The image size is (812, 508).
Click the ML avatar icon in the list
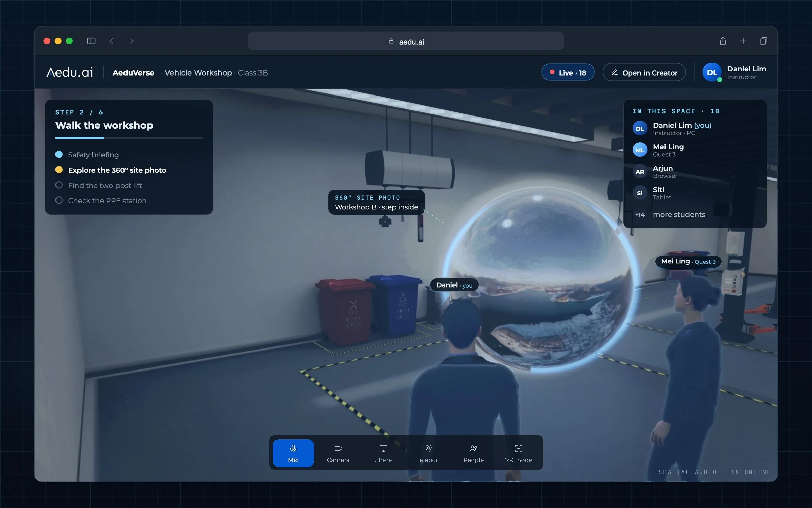pyautogui.click(x=640, y=150)
